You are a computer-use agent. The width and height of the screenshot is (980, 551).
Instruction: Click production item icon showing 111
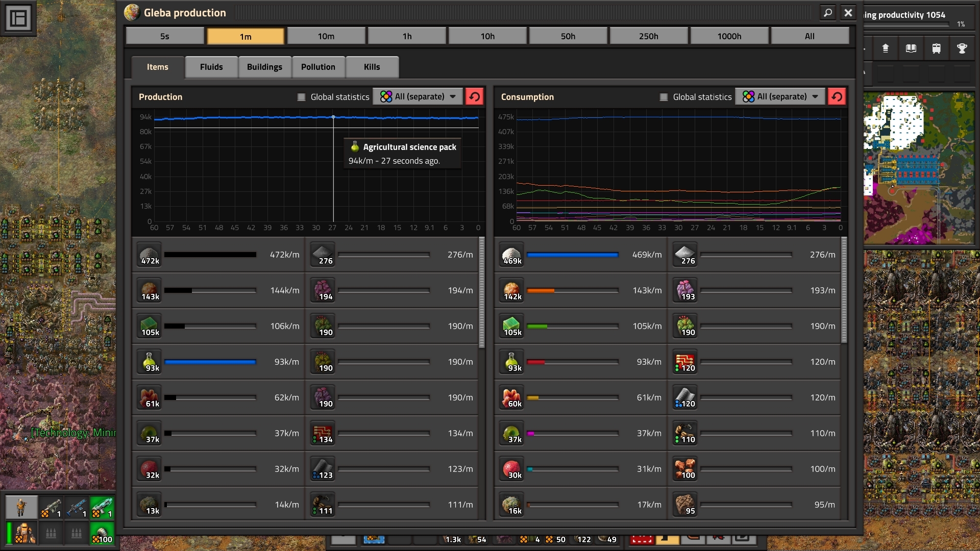coord(323,505)
